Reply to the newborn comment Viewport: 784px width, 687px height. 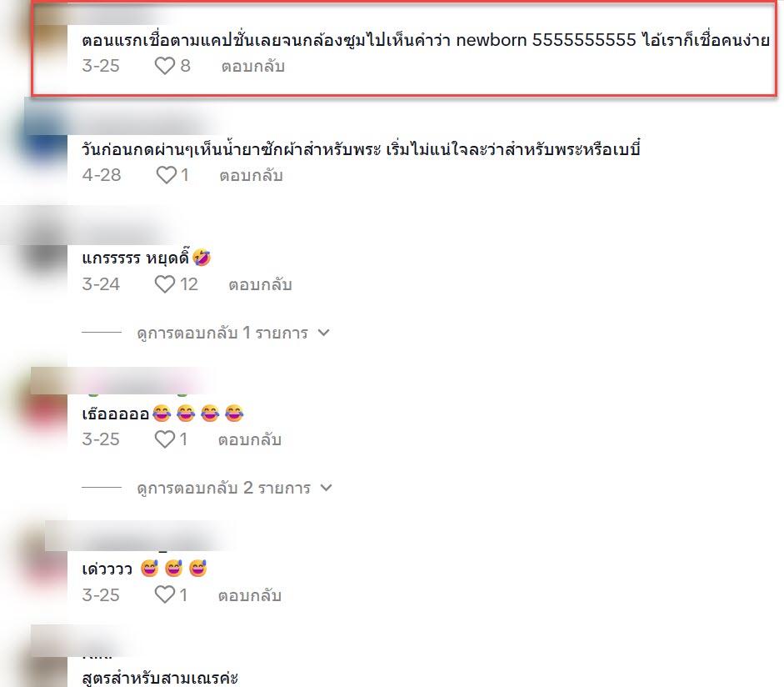pyautogui.click(x=253, y=66)
